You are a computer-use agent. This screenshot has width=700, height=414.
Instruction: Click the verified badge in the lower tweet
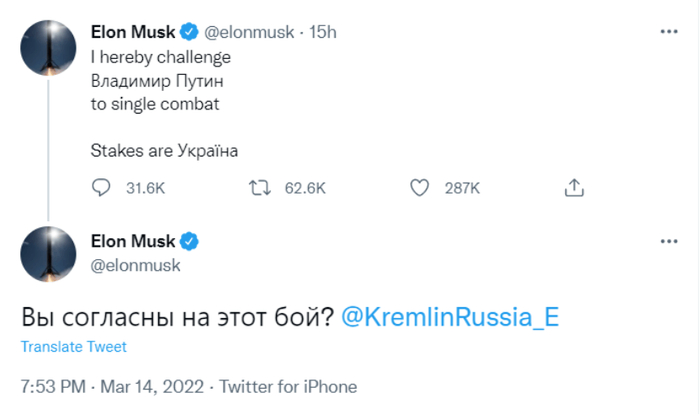(x=192, y=241)
